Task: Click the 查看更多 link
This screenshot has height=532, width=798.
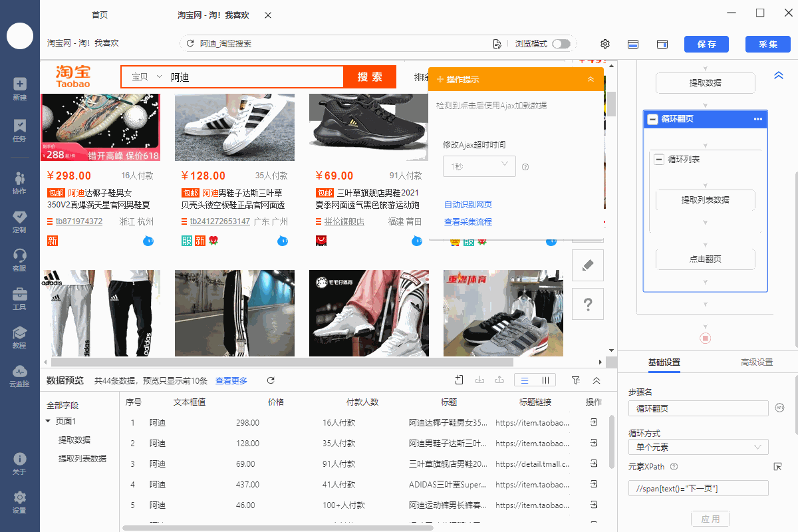Action: (x=231, y=380)
